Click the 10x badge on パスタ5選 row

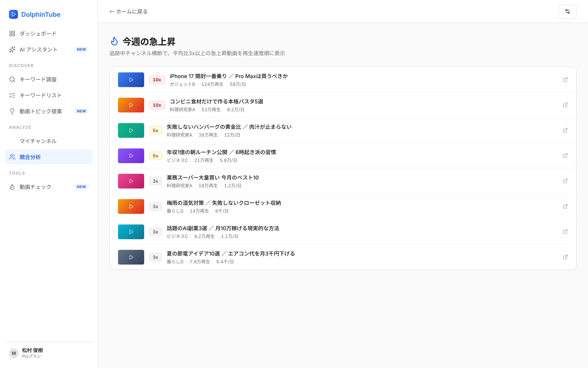(157, 105)
